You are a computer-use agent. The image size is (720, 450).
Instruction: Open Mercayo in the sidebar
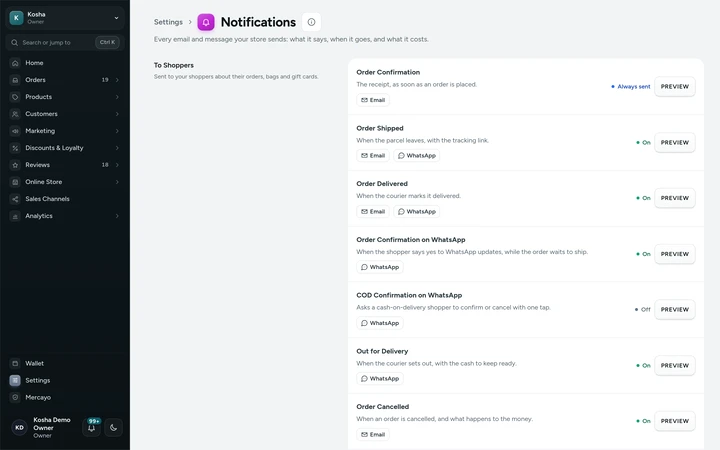coord(65,397)
